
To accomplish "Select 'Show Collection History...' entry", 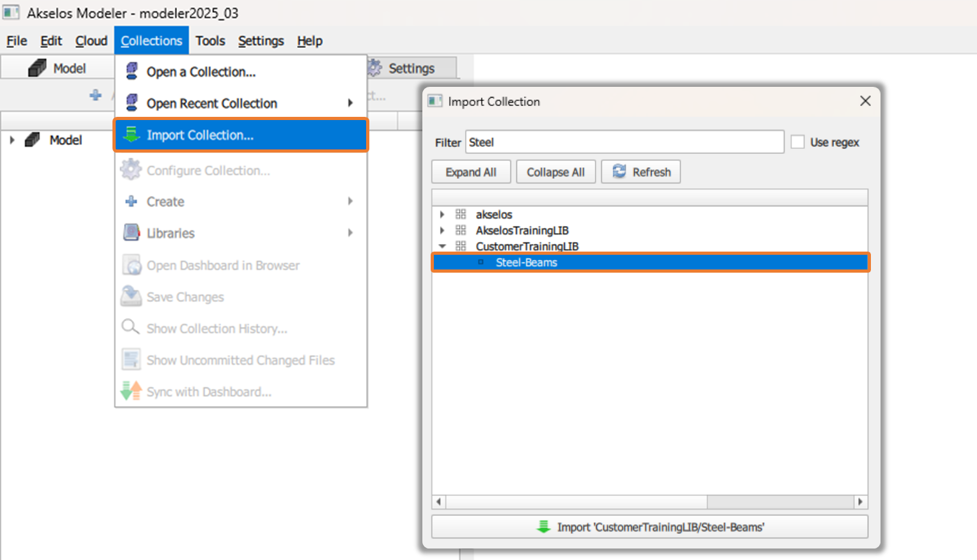I will [241, 328].
